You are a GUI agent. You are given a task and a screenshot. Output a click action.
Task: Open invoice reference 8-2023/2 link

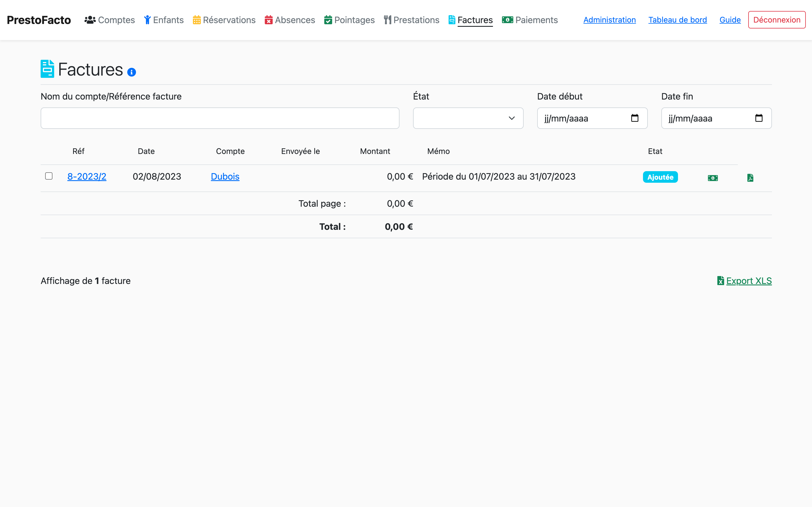tap(87, 176)
